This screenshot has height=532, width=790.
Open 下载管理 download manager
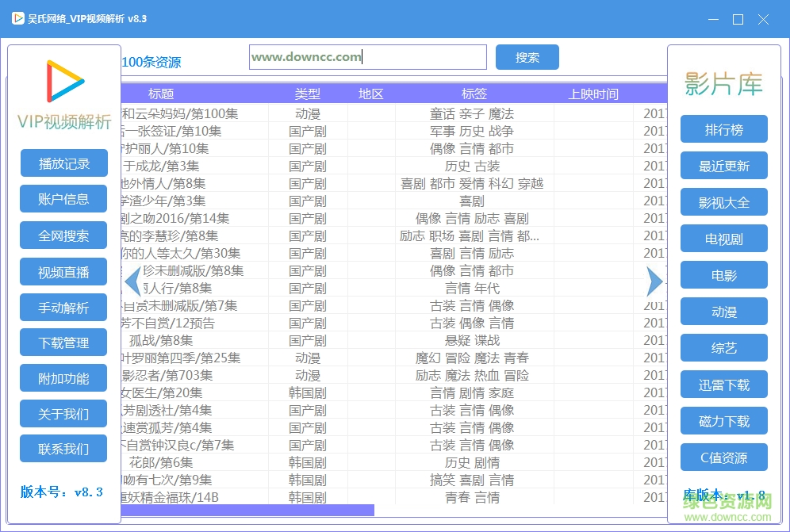pyautogui.click(x=63, y=342)
